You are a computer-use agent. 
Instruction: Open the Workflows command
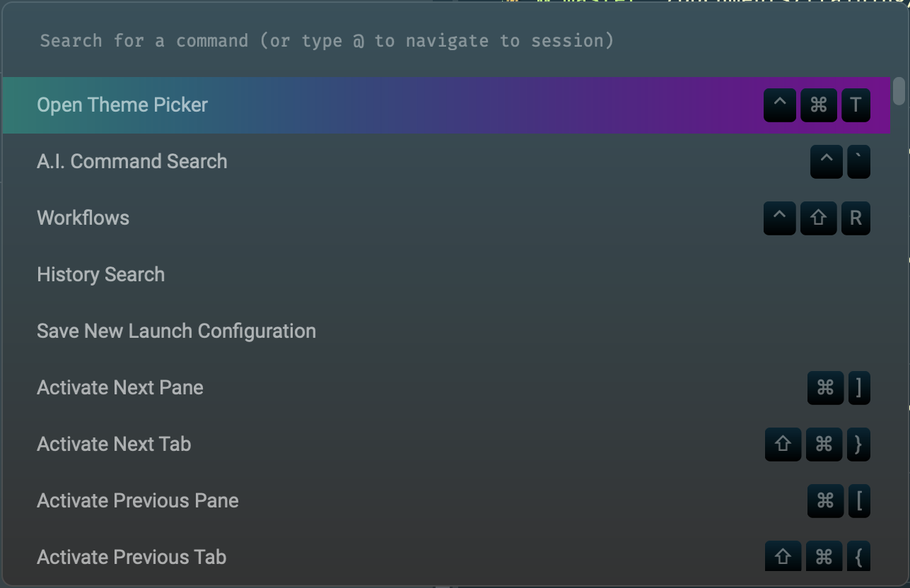coord(83,218)
